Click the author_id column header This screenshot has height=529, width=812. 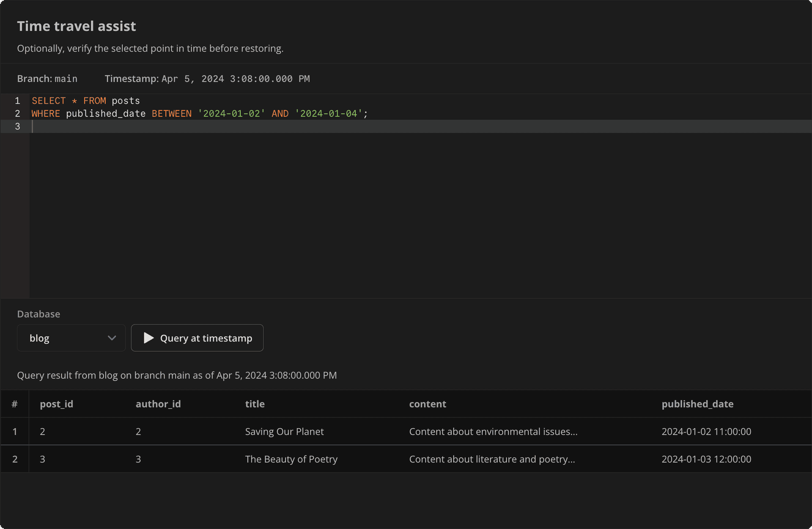(x=158, y=404)
